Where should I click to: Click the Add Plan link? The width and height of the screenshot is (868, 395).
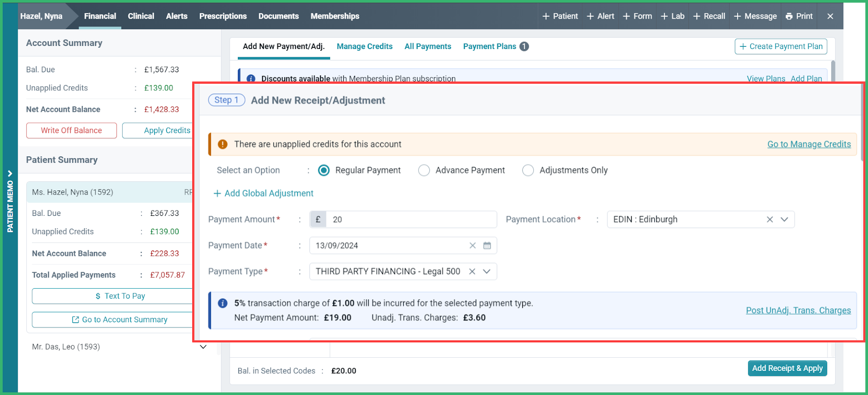click(x=806, y=79)
